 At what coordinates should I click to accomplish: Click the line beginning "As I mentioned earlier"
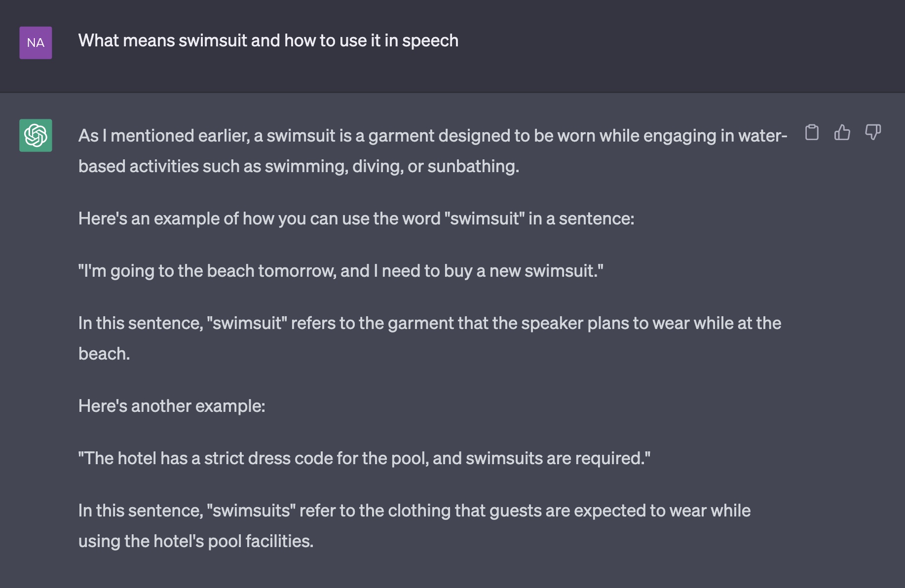pos(433,136)
